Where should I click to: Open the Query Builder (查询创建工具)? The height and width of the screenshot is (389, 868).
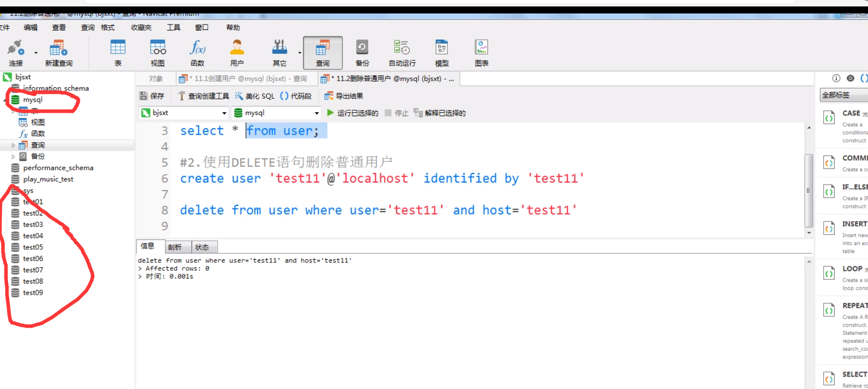[x=203, y=96]
